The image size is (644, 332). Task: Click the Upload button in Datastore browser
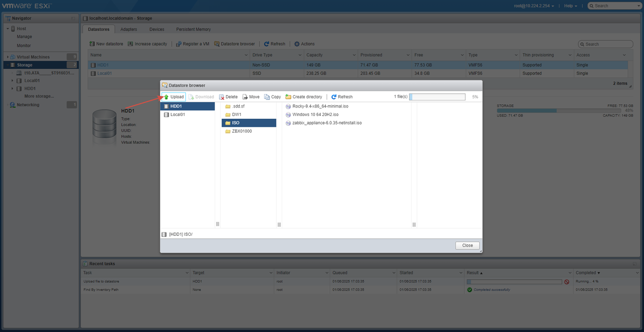tap(174, 97)
